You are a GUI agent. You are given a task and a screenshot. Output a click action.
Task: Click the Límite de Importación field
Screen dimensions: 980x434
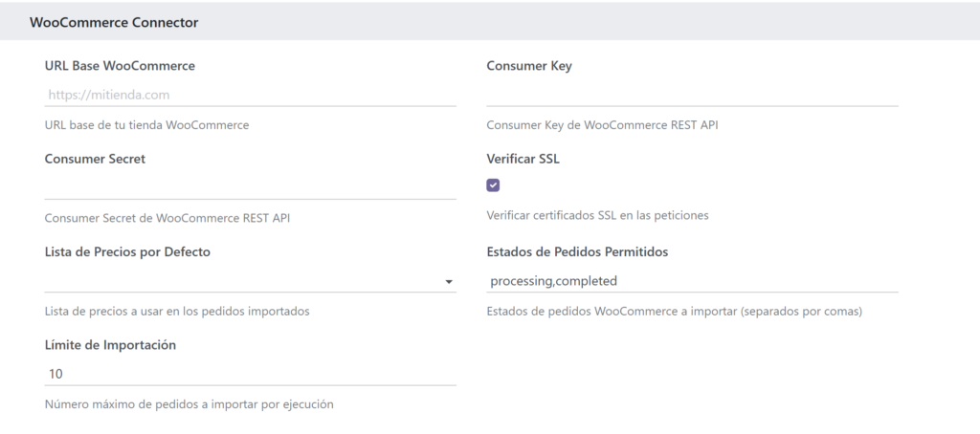point(250,374)
